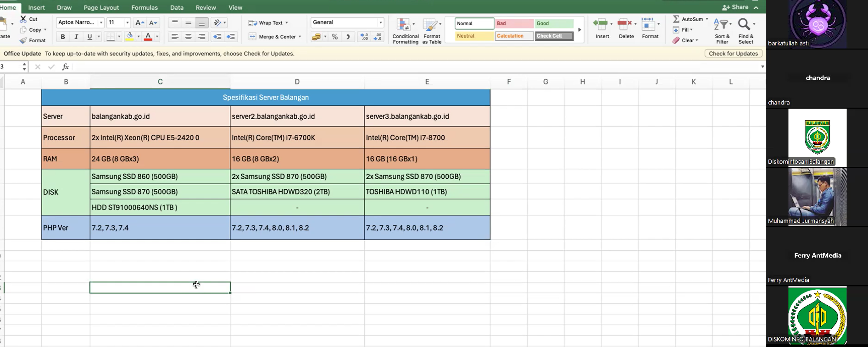Expand the borders dropdown arrow
This screenshot has width=868, height=347.
tap(119, 37)
